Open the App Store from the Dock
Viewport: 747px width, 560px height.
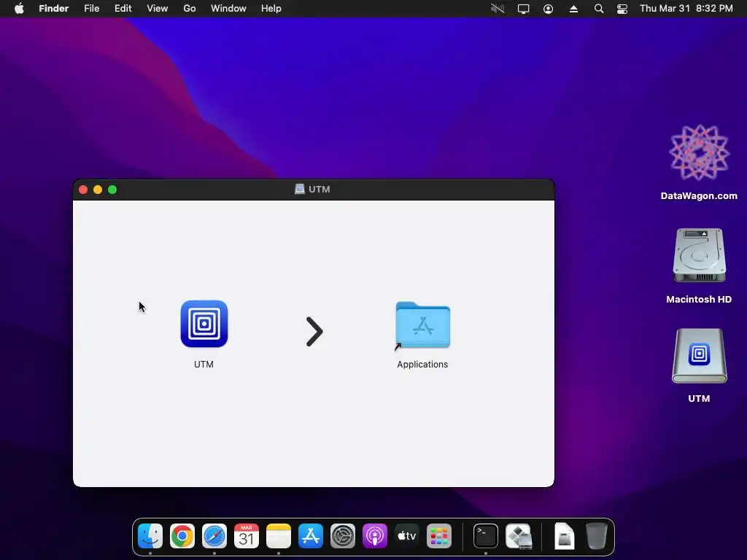click(311, 536)
